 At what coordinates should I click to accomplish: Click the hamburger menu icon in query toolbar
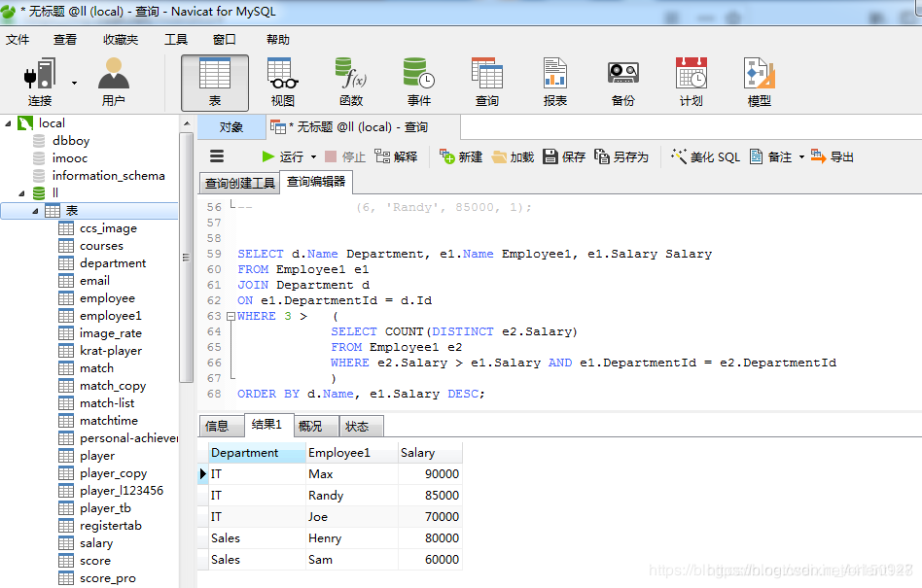(217, 156)
